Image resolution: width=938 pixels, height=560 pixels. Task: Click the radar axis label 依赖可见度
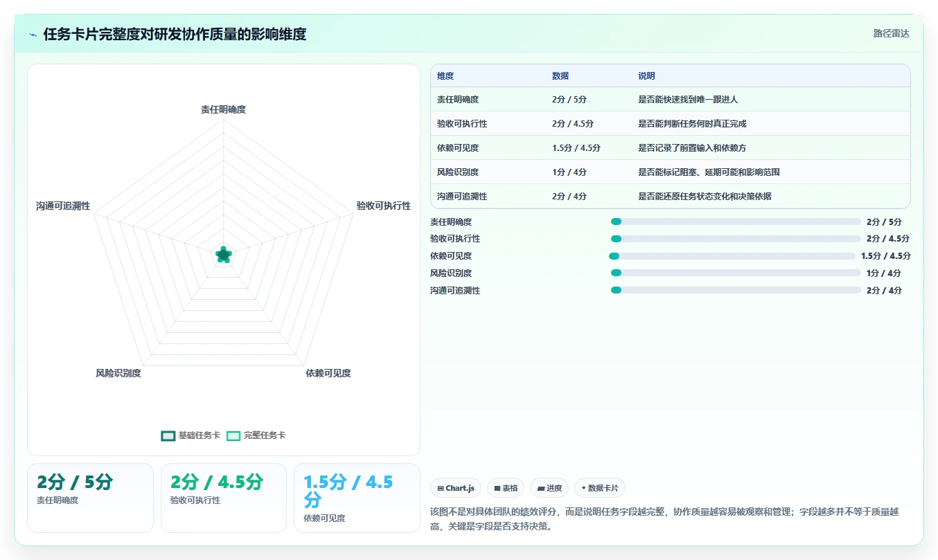(328, 373)
